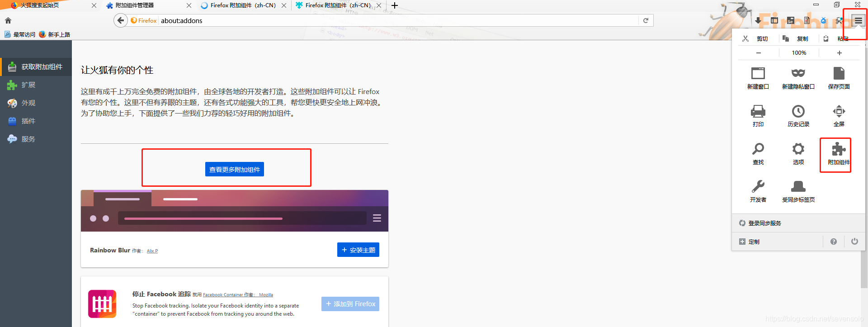Viewport: 868px width, 327px height.
Task: Close the 火狐搜索起始页 tab
Action: [94, 5]
